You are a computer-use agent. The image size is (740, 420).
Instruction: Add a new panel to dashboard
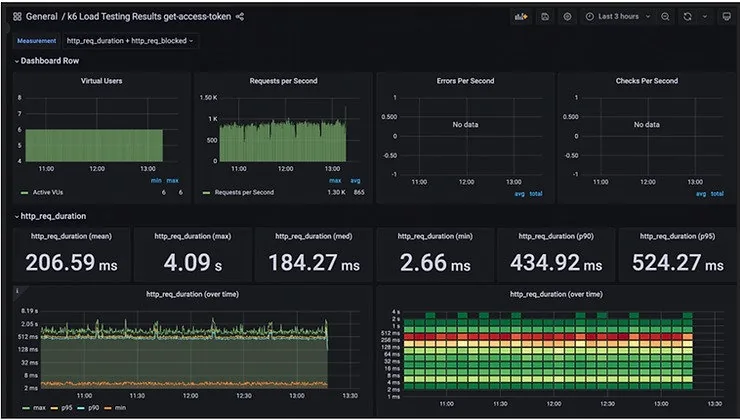(521, 17)
